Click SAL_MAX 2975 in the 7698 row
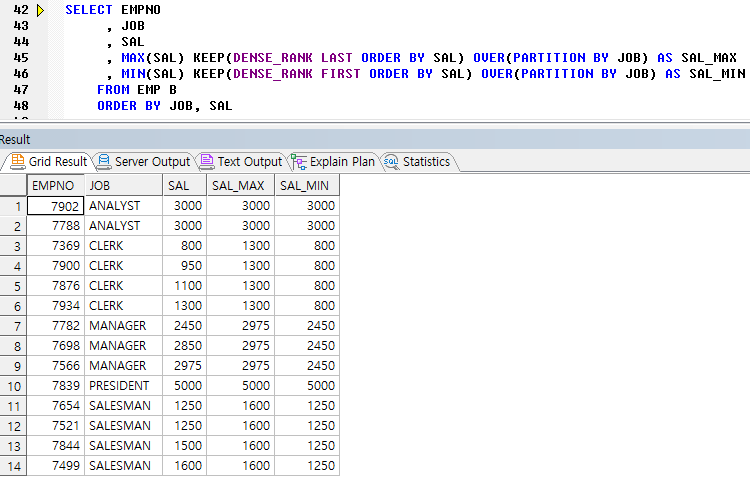This screenshot has height=484, width=750. (241, 346)
